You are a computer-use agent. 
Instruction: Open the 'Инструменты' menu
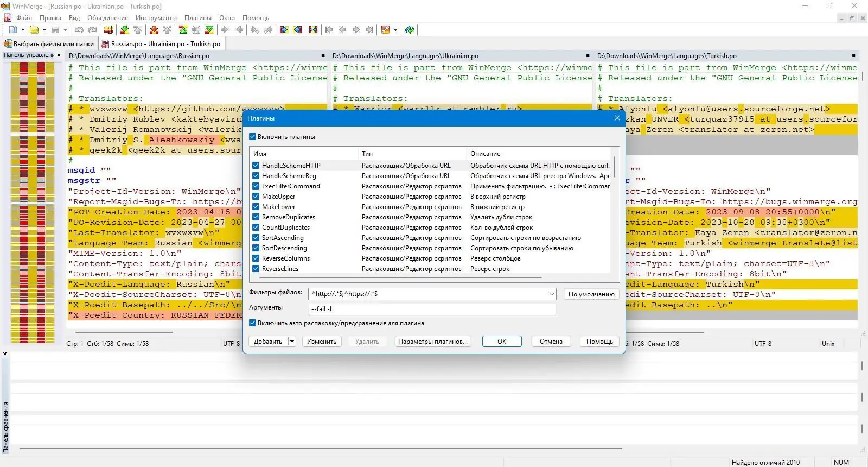click(156, 18)
